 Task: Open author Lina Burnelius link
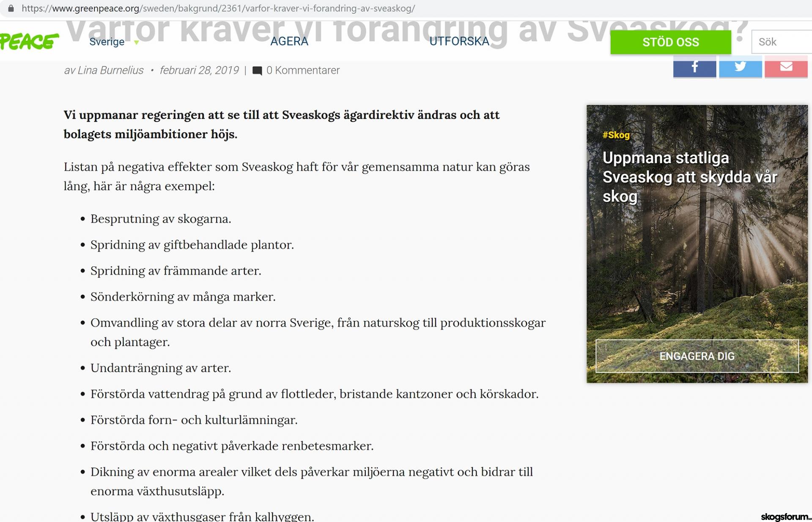click(110, 70)
